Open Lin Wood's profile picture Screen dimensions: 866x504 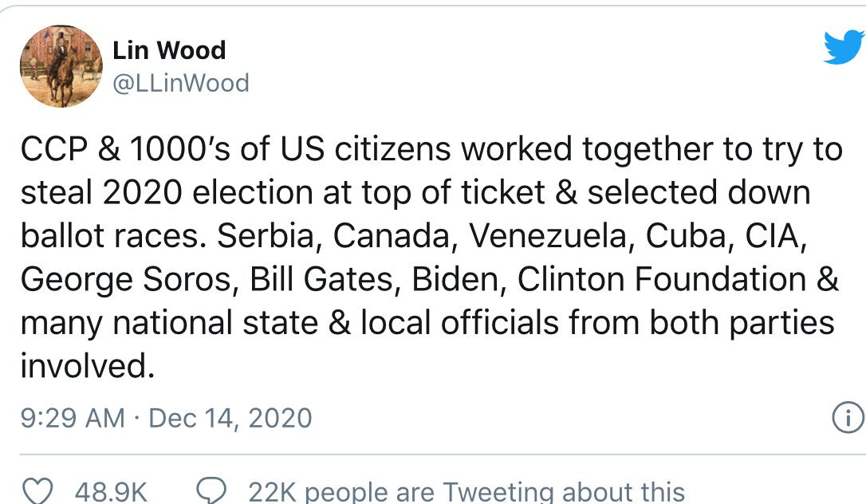coord(61,66)
